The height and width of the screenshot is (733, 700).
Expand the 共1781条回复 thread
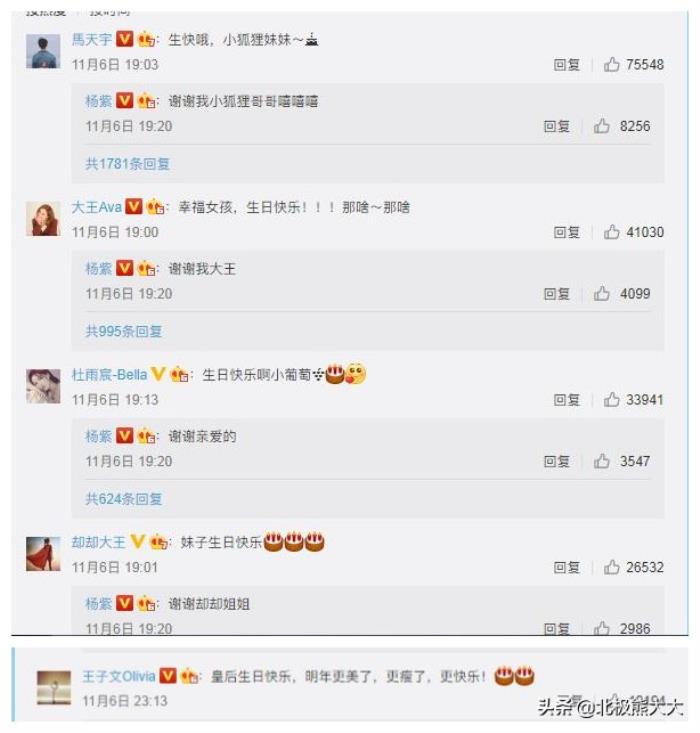pos(127,164)
